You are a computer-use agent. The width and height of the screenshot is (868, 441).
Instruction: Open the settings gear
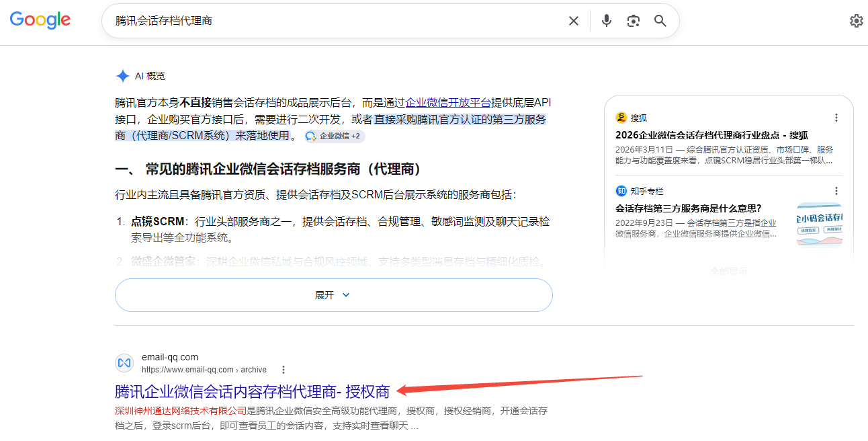(x=856, y=21)
